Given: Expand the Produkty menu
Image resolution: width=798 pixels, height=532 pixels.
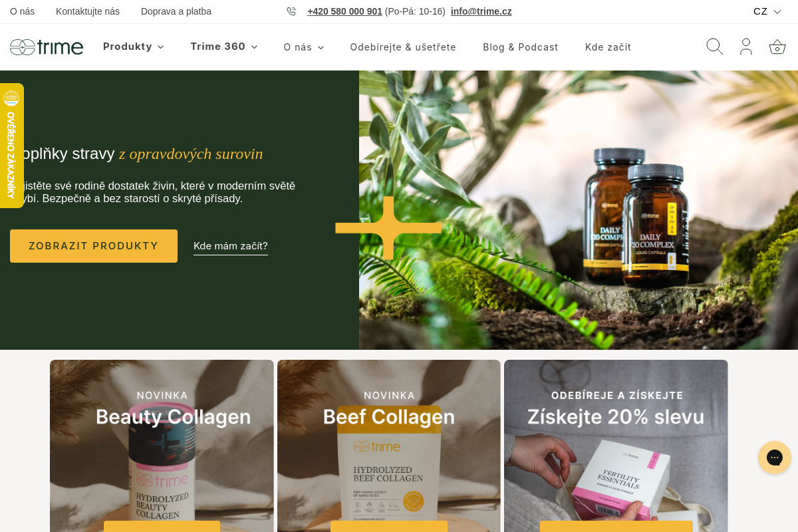Looking at the screenshot, I should (133, 47).
